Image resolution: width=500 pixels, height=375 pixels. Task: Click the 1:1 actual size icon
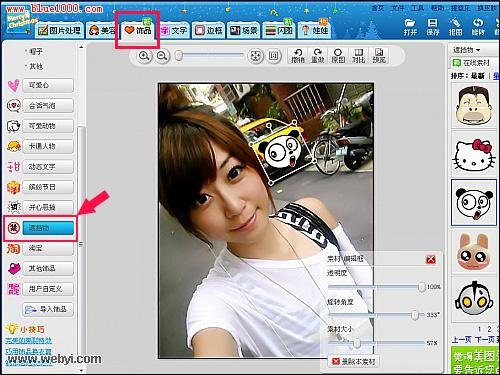274,56
